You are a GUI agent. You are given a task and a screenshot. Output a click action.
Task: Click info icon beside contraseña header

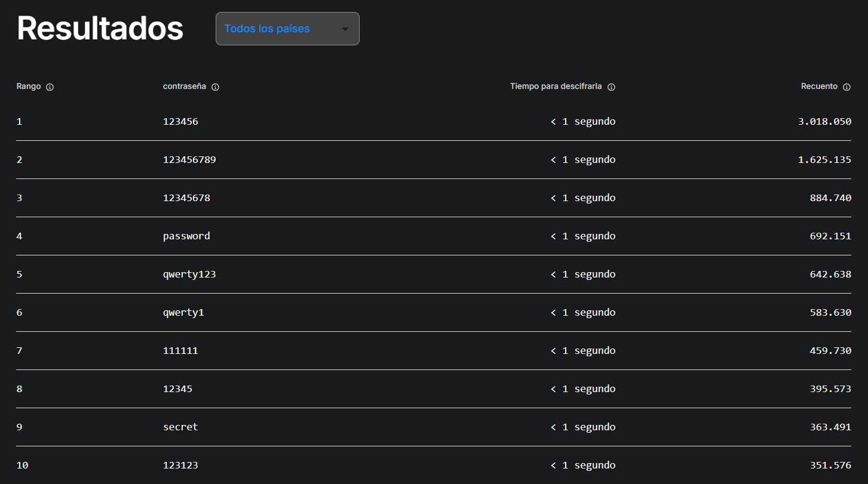click(216, 87)
